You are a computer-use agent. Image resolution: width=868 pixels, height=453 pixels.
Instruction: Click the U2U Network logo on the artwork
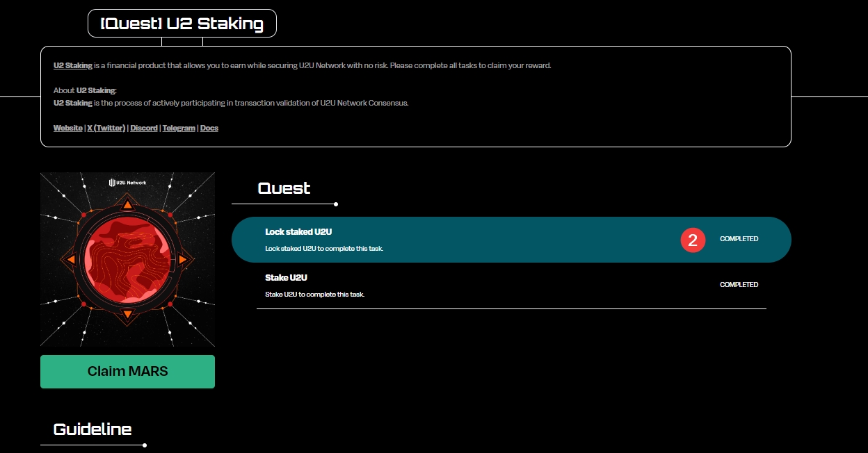click(x=127, y=183)
